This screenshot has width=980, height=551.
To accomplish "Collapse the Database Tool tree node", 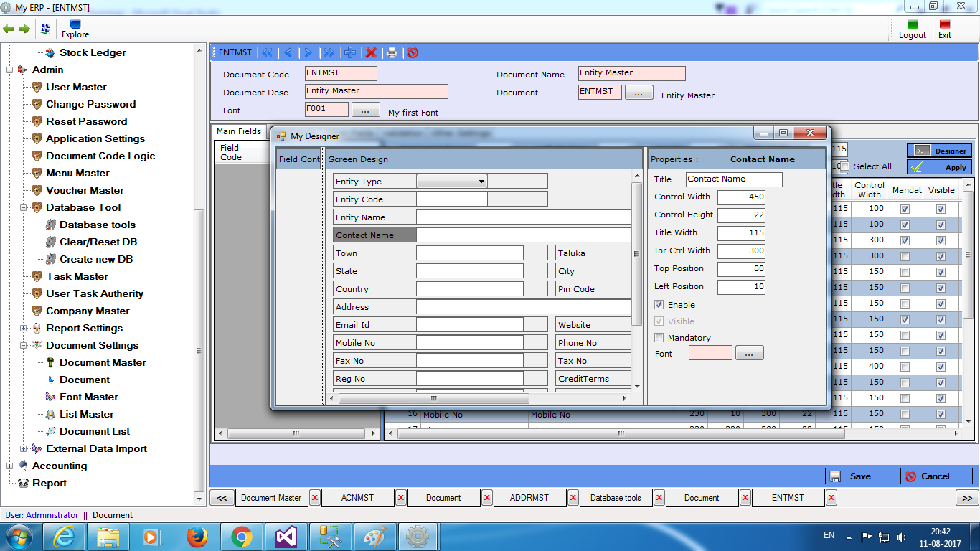I will pyautogui.click(x=24, y=207).
